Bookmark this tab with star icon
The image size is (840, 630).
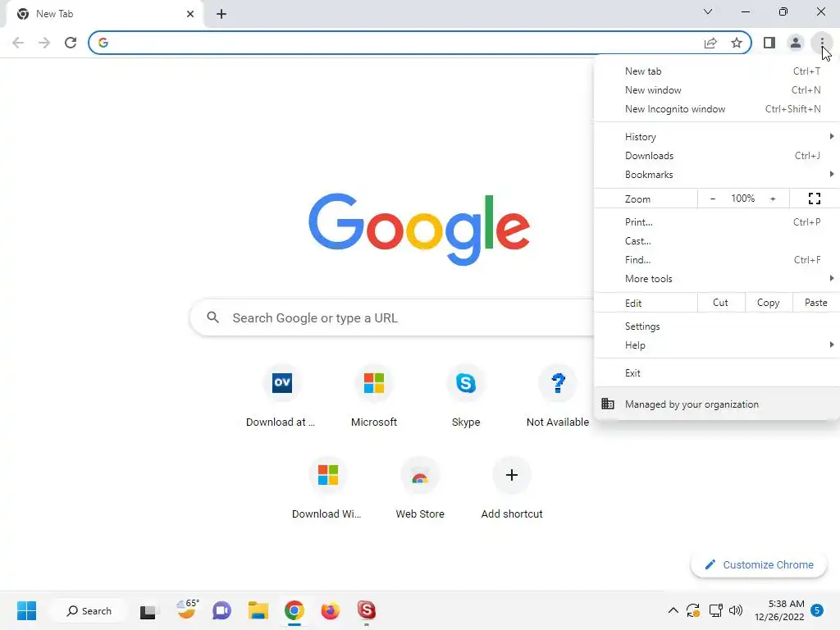[737, 43]
